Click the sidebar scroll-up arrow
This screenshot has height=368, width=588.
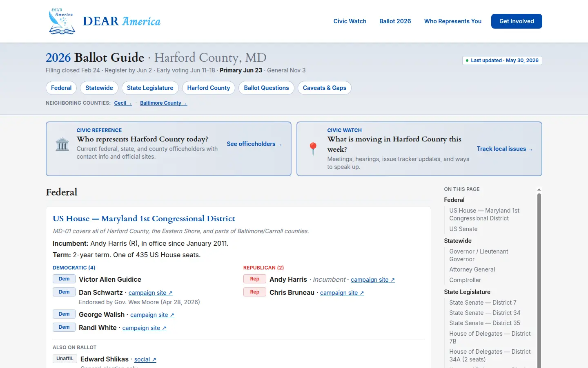(x=539, y=190)
